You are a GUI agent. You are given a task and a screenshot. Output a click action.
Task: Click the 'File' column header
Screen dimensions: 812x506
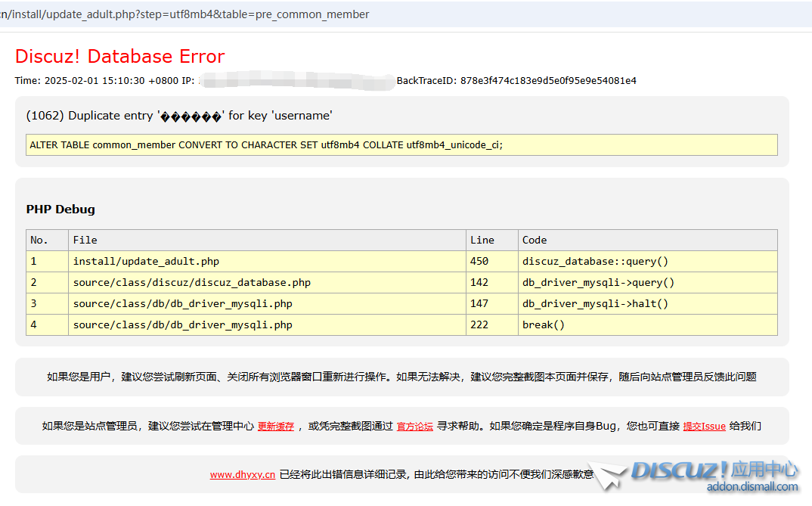coord(85,240)
